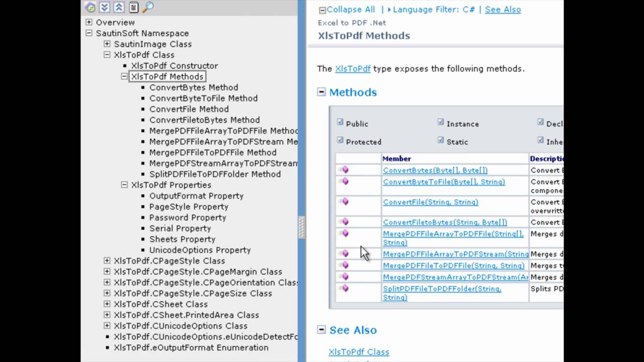Select XlsToPdf Constructor in the tree
This screenshot has width=644, height=362.
pos(175,65)
